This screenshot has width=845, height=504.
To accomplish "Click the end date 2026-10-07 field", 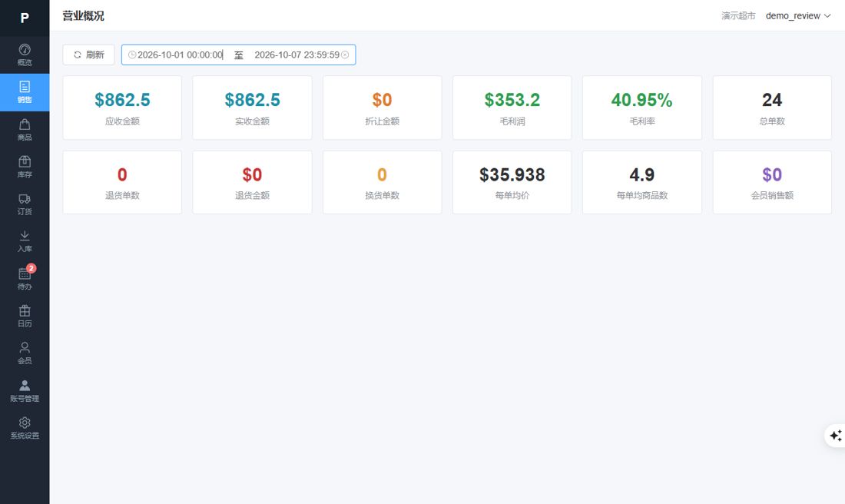I will [297, 55].
